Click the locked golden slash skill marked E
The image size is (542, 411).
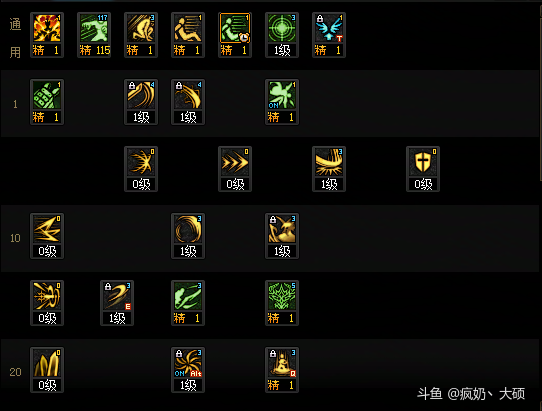point(117,303)
